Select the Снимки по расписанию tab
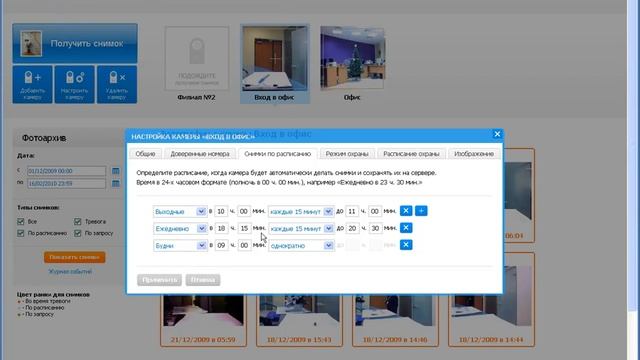The image size is (640, 360). pyautogui.click(x=278, y=153)
